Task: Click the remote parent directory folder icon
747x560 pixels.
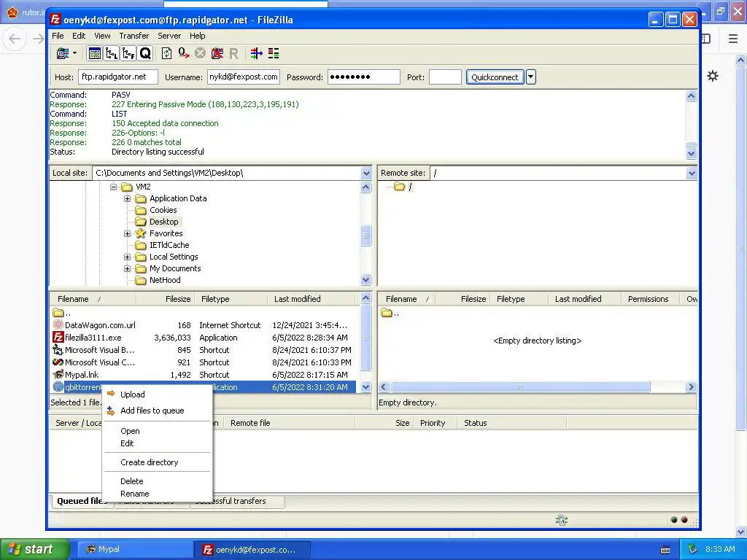Action: (x=387, y=313)
